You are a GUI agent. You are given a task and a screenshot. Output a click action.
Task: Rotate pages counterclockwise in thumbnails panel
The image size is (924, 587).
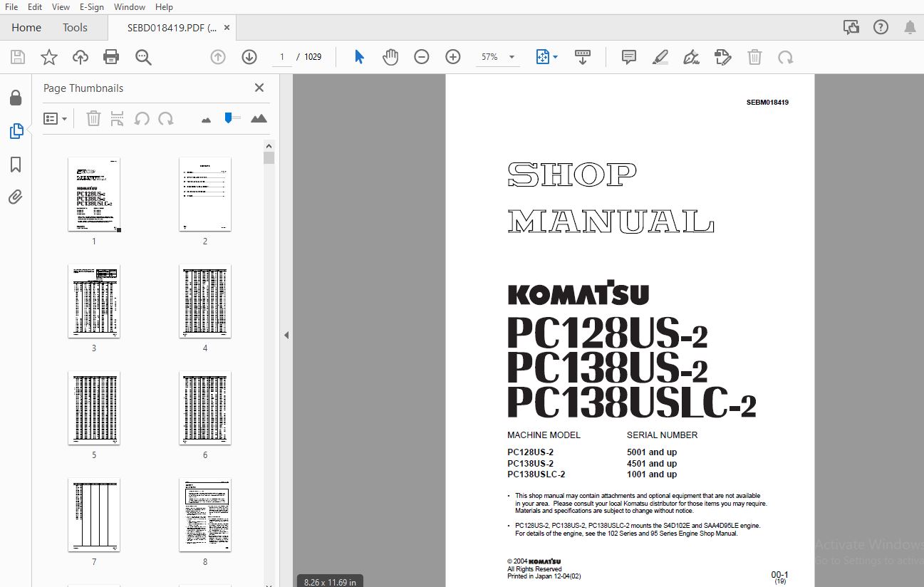pos(142,118)
